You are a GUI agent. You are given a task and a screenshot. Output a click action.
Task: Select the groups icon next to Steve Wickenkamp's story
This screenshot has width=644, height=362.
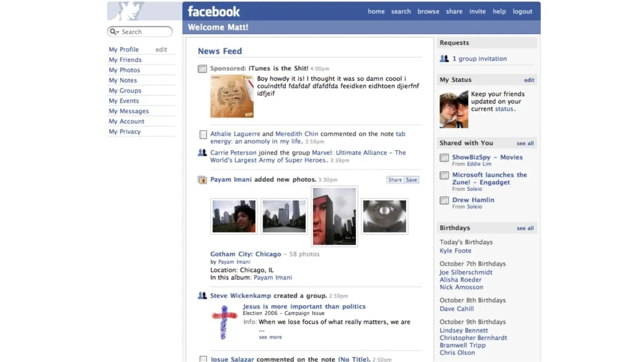[202, 296]
